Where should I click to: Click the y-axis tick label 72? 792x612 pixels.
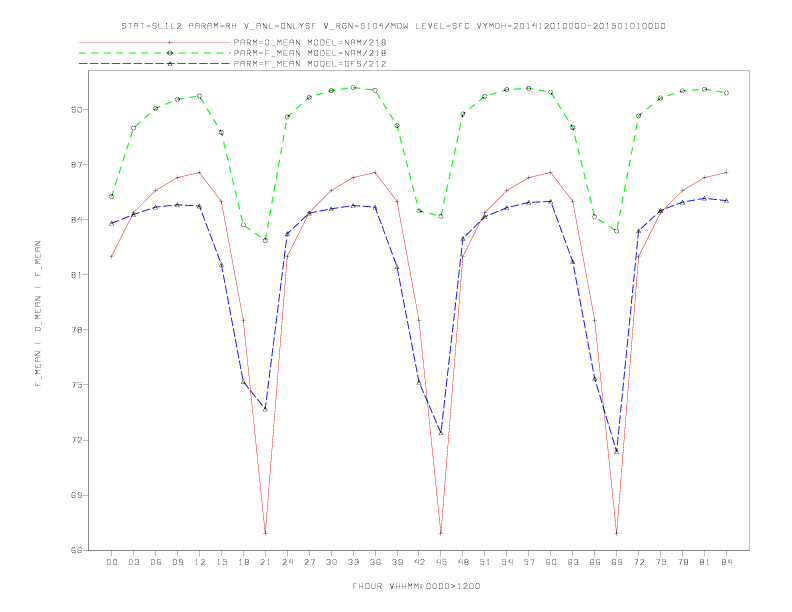coord(75,440)
